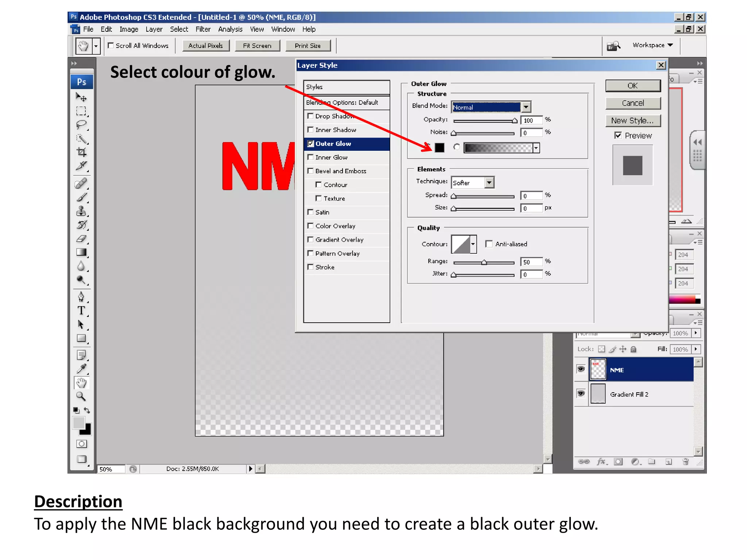The height and width of the screenshot is (560, 747).
Task: Select the Clone Stamp tool
Action: click(x=81, y=211)
